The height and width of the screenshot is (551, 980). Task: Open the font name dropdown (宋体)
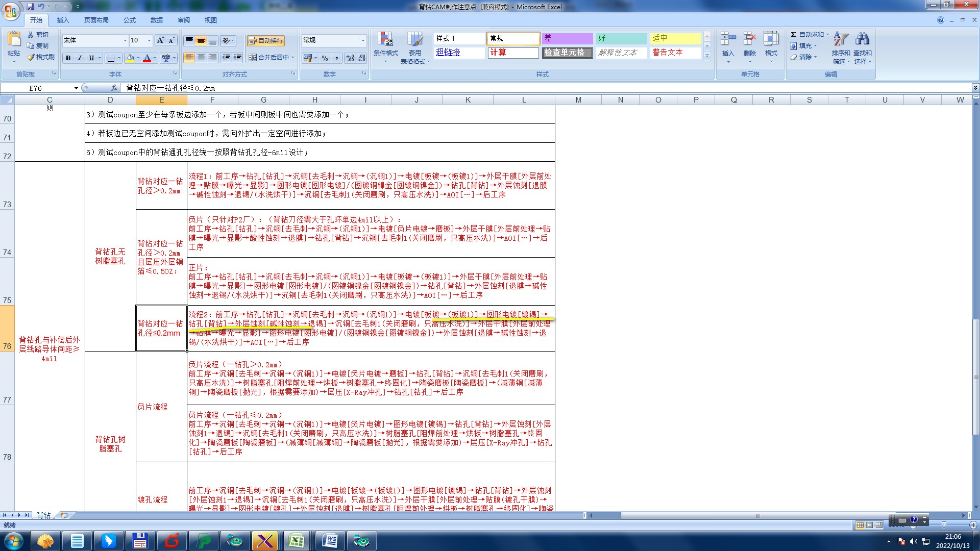125,40
